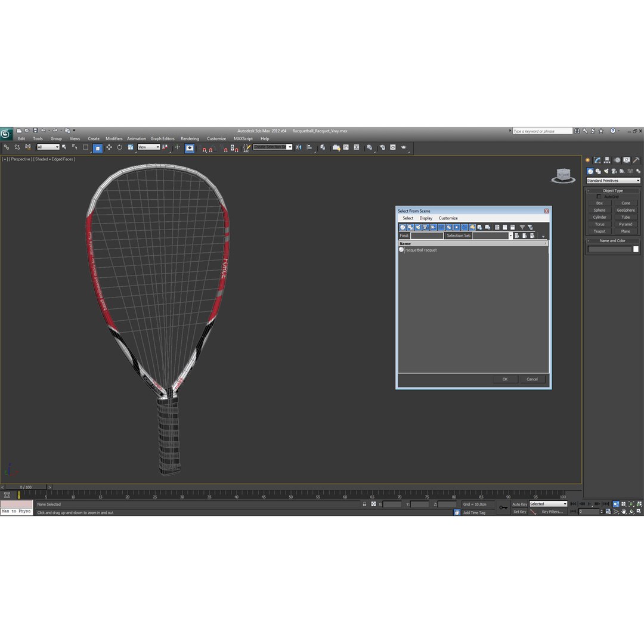Open the reference coordinate 'View' dropdown
Screen dimensions: 644x644
148,147
